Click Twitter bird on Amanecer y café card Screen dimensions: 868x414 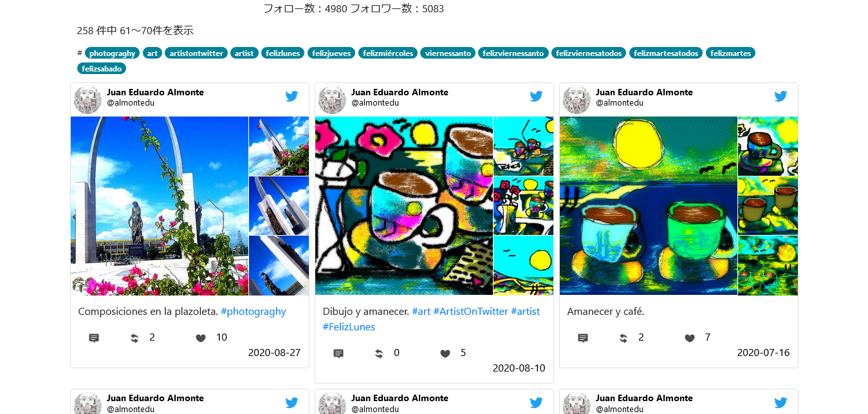pyautogui.click(x=780, y=97)
